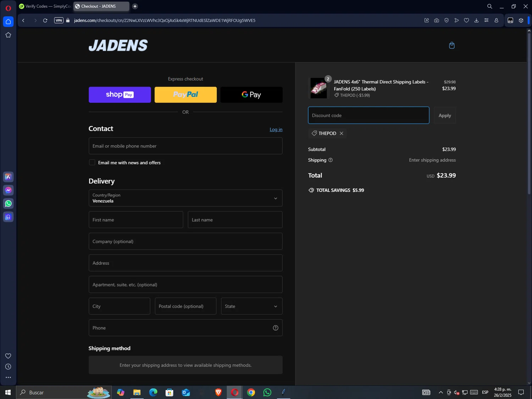Open Brave browser from taskbar
Image resolution: width=532 pixels, height=399 pixels.
click(x=218, y=392)
